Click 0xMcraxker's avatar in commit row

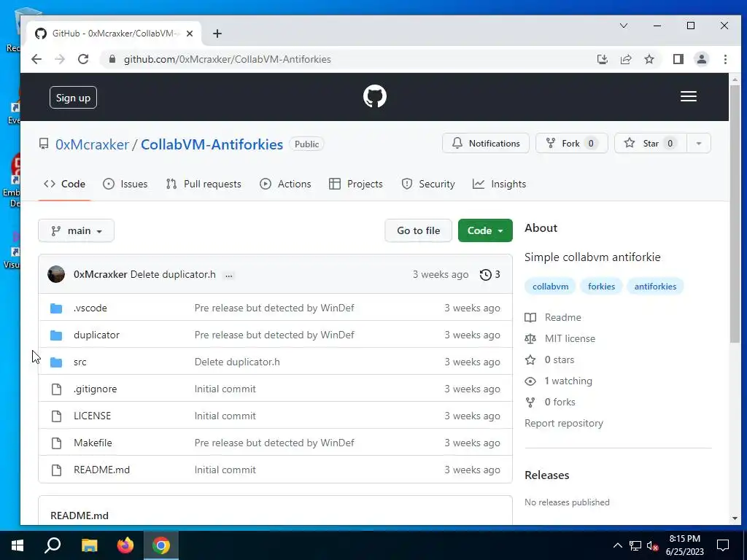tap(55, 274)
